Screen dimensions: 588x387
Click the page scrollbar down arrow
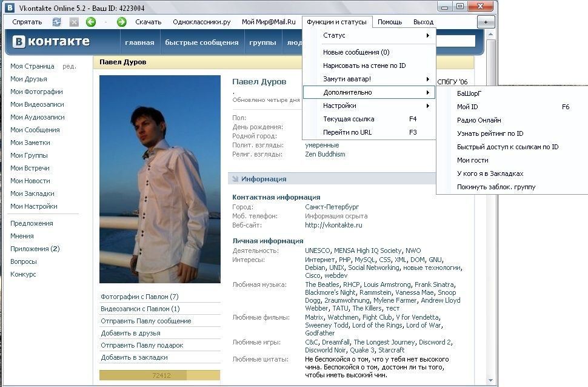click(x=490, y=380)
